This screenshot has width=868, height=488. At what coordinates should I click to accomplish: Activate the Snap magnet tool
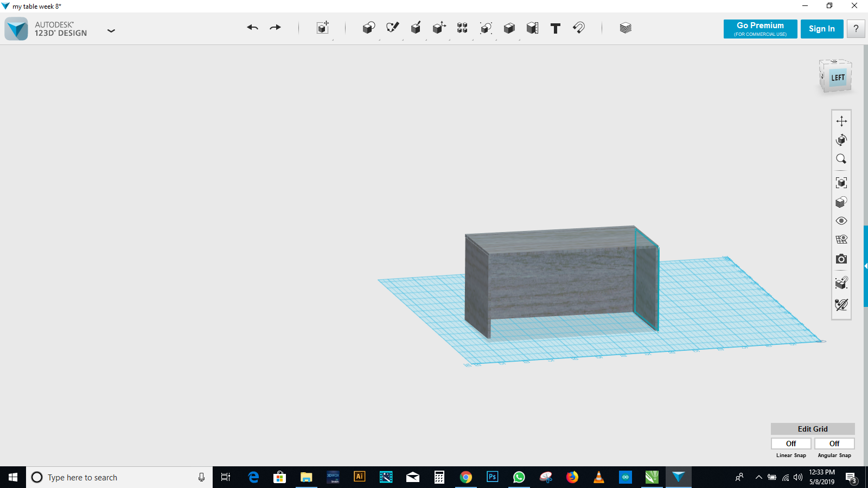(x=579, y=28)
